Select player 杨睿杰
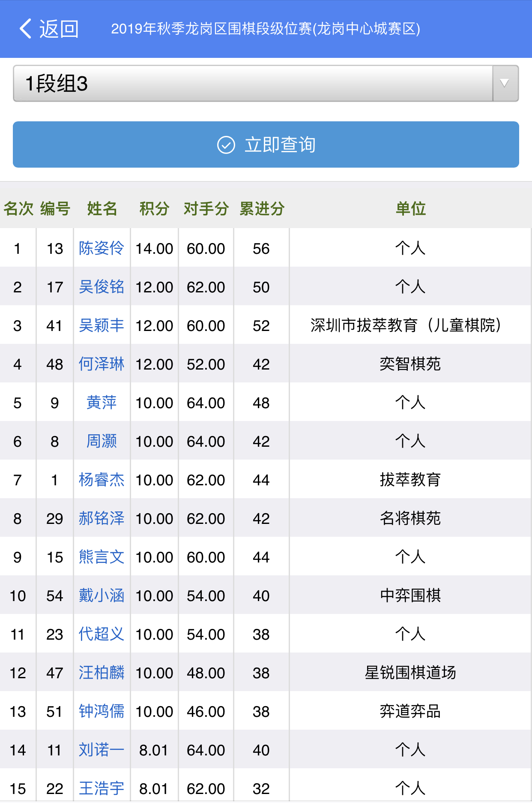This screenshot has height=803, width=532. click(102, 480)
